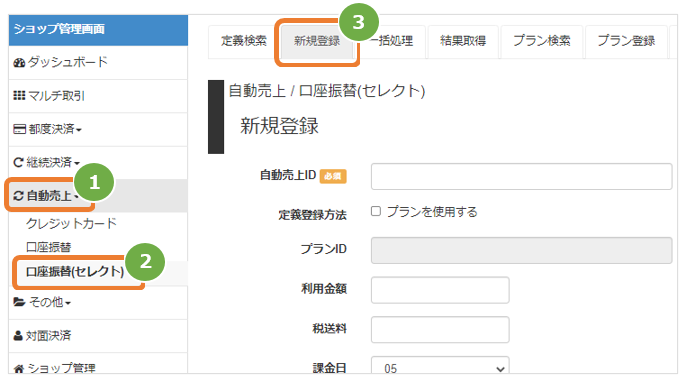The width and height of the screenshot is (688, 382).
Task: Go to プラン検索 tab
Action: 542,41
